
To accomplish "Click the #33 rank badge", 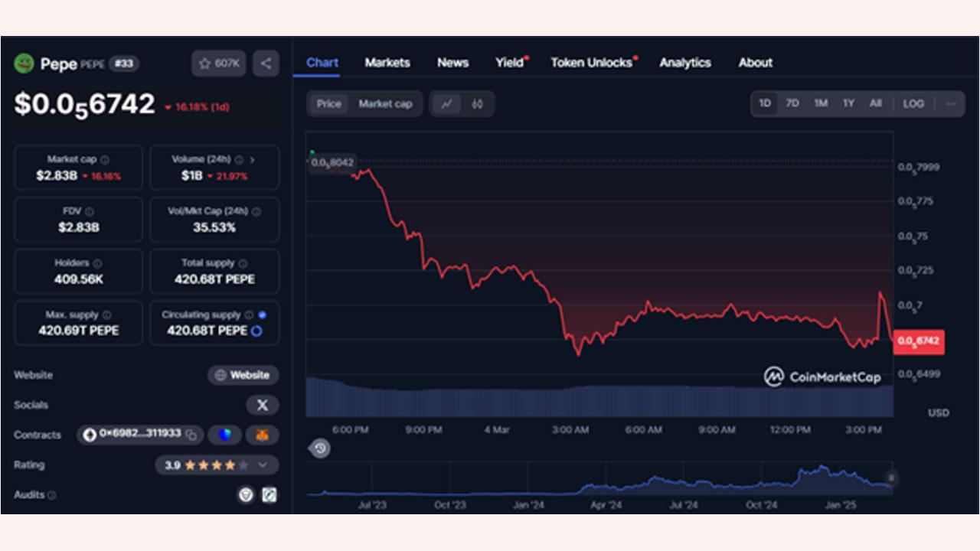I will tap(124, 64).
